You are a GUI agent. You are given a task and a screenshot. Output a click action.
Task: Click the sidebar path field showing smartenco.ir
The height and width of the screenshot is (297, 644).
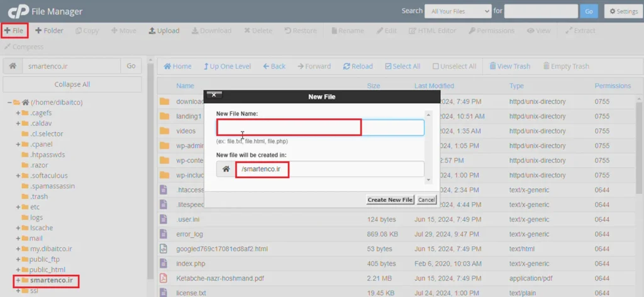(72, 65)
